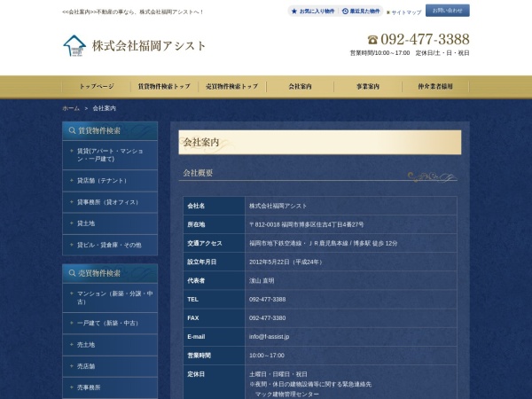Image resolution: width=532 pixels, height=399 pixels.
Task: Select 会社案内 in navigation bar
Action: tap(300, 87)
